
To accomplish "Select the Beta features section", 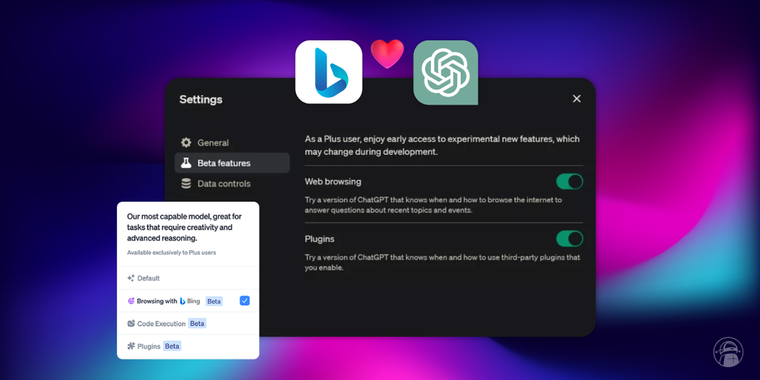I will pyautogui.click(x=232, y=163).
